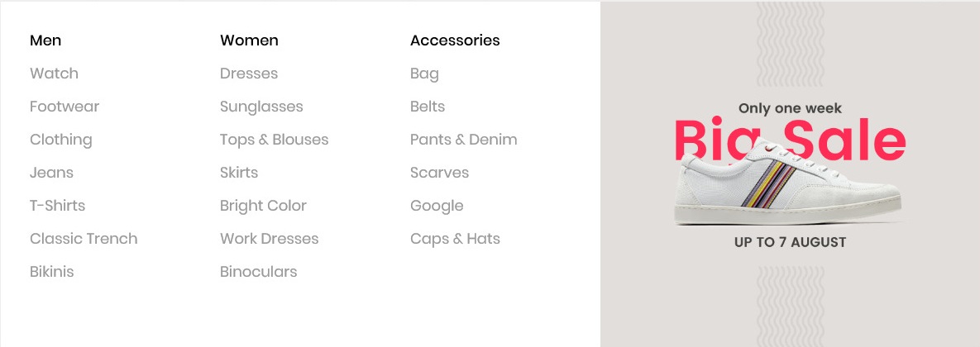Viewport: 980px width, 347px height.
Task: Select Sunglasses under Women
Action: tap(261, 107)
